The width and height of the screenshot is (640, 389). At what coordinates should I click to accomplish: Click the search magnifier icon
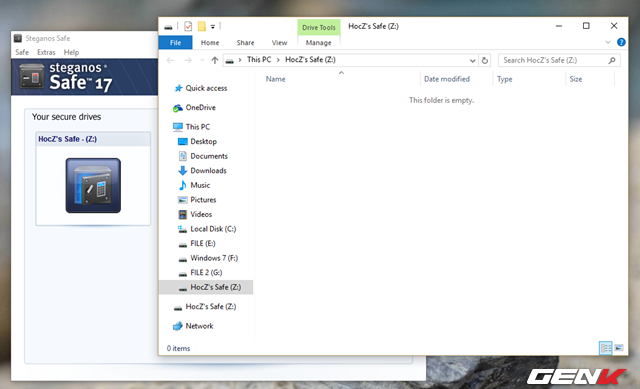pos(611,60)
